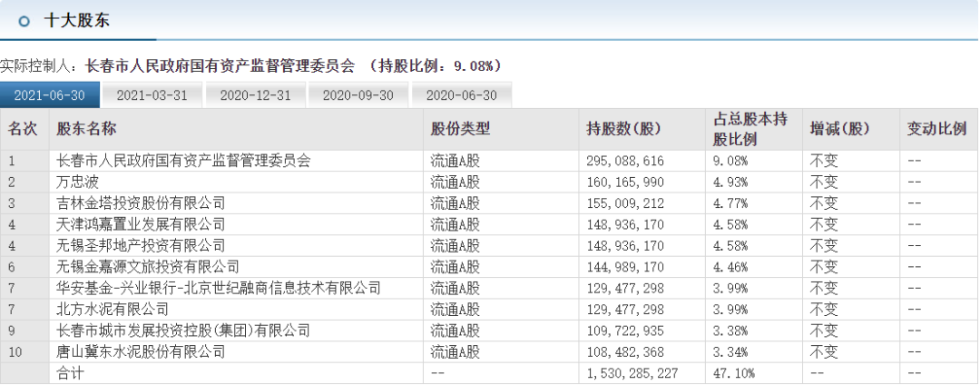Click the circle icon beside 十大股东

pos(24,21)
